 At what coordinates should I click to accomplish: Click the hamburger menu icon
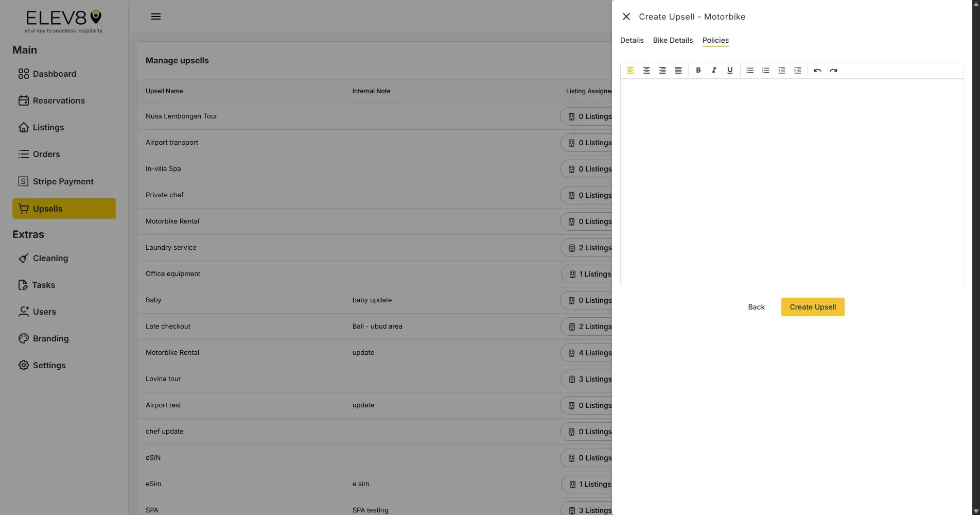point(156,16)
